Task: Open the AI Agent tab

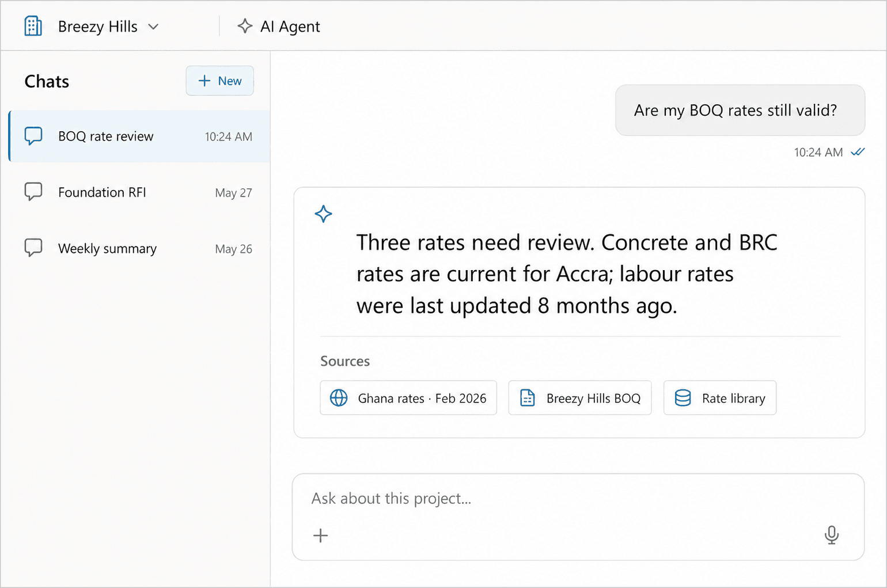Action: (279, 26)
